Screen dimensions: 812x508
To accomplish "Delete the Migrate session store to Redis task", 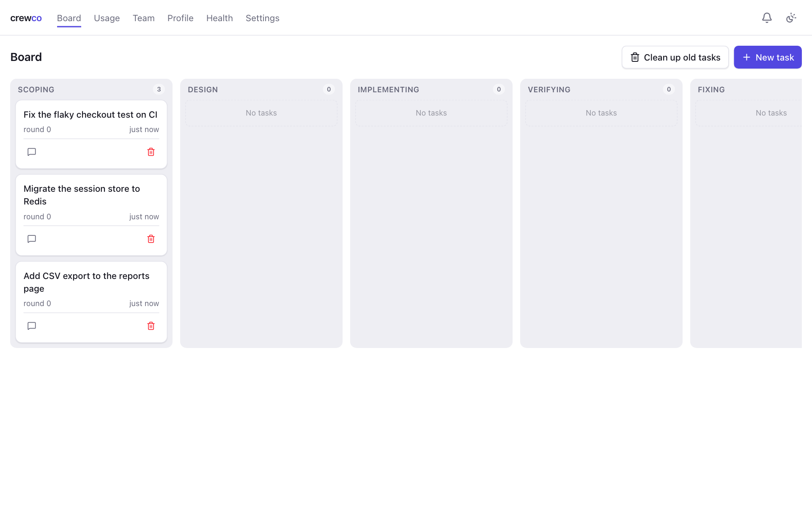I will coord(151,239).
